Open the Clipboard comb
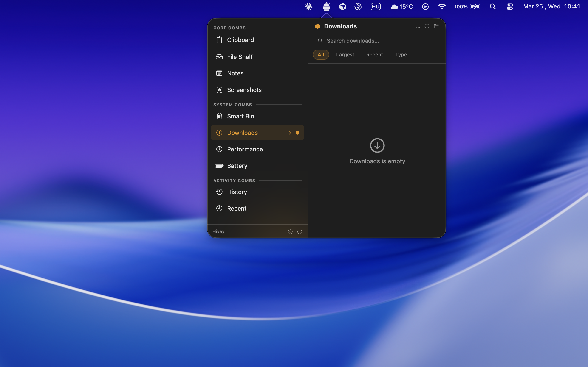 (x=240, y=40)
